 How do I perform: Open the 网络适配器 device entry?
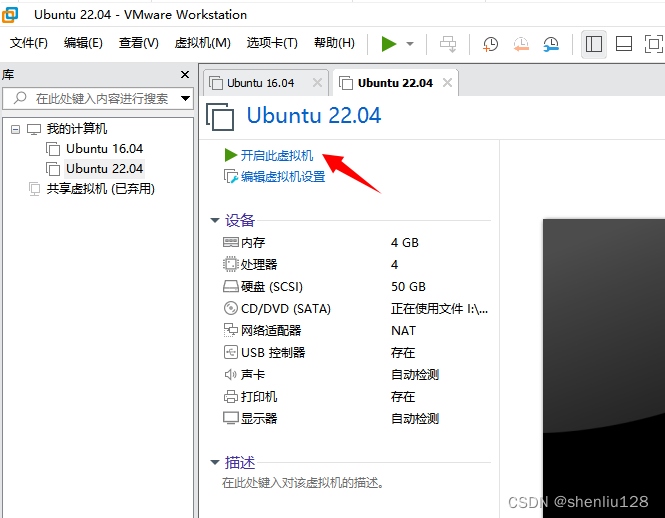tap(271, 331)
